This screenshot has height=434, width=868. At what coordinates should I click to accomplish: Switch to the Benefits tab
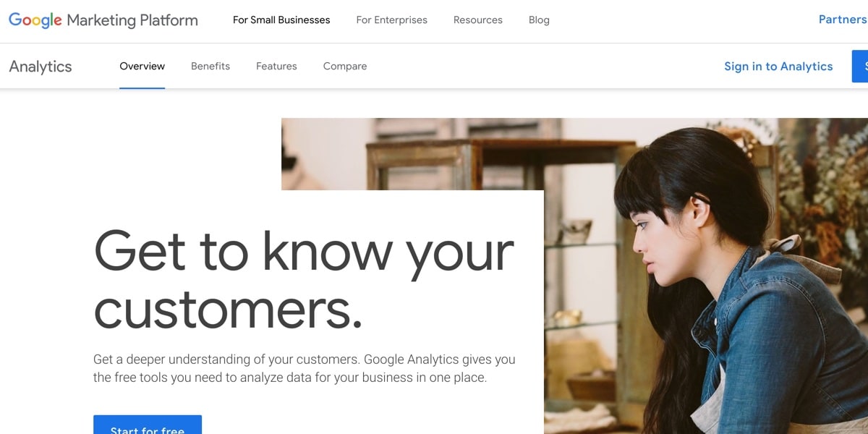[x=210, y=67]
